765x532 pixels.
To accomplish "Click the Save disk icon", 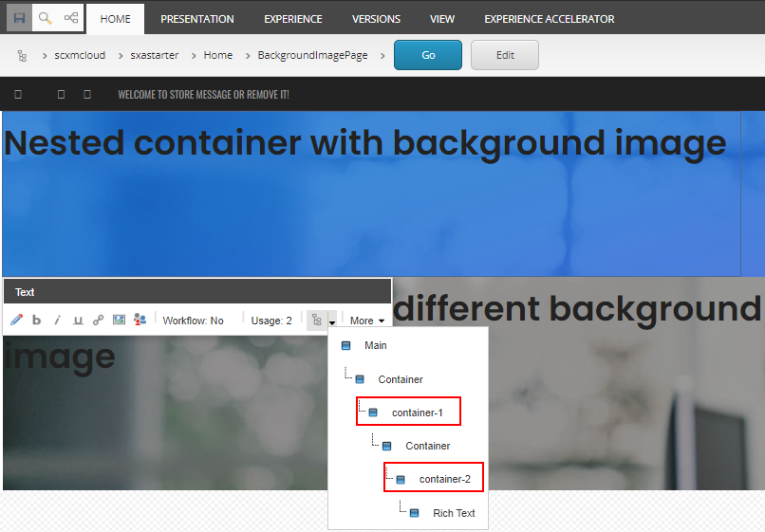I will click(20, 18).
